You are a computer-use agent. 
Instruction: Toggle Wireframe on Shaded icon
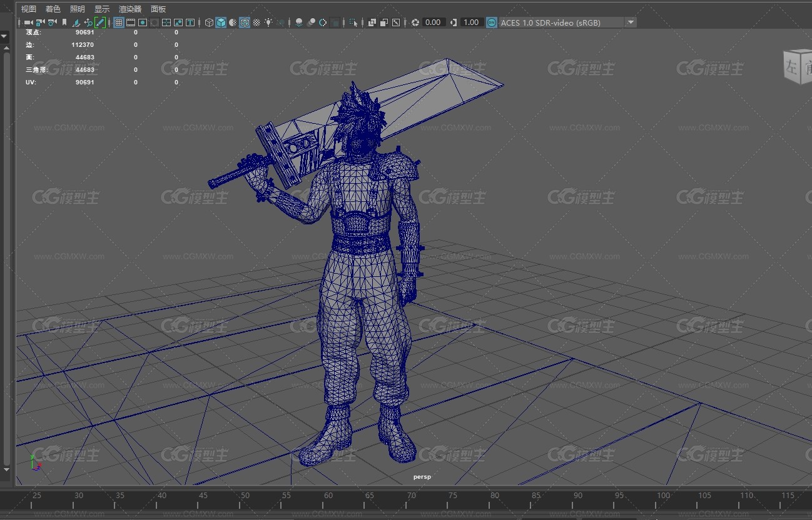(x=245, y=22)
